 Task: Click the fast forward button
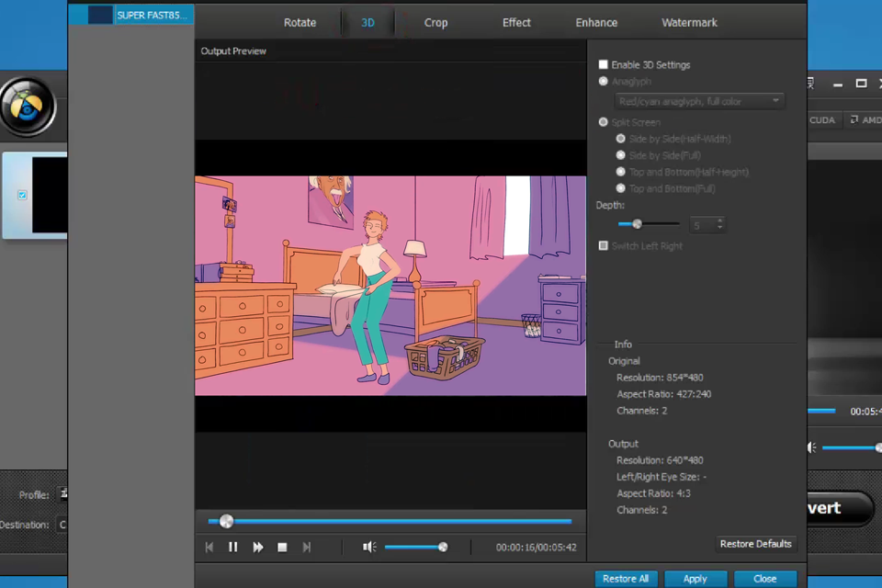click(258, 547)
